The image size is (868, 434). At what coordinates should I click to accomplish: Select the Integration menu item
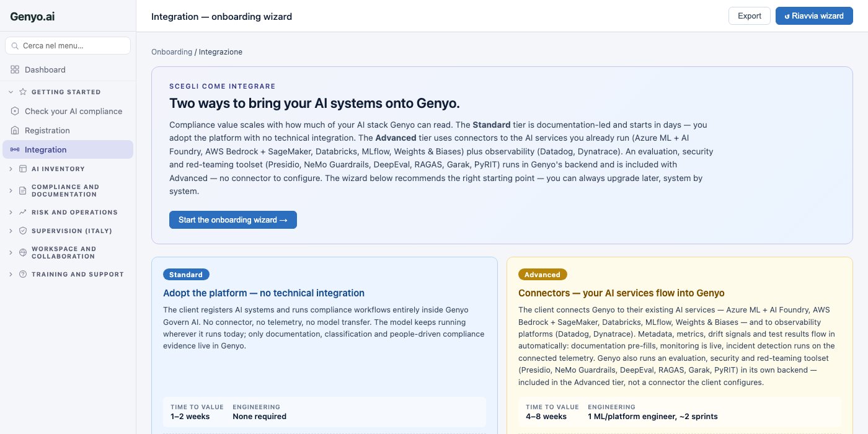(x=68, y=150)
